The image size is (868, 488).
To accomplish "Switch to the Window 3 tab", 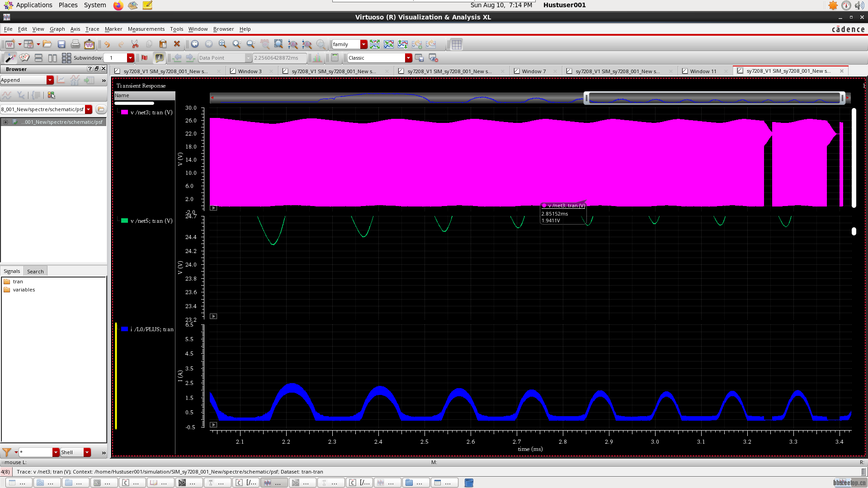I will [250, 71].
